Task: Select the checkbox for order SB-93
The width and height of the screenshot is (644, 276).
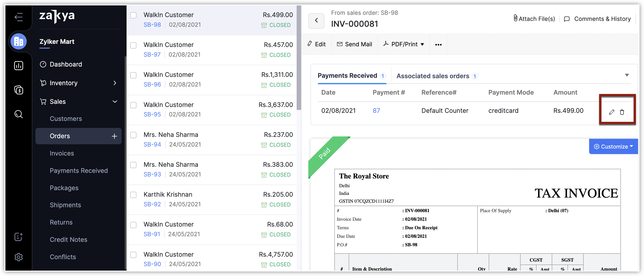Action: (x=133, y=165)
